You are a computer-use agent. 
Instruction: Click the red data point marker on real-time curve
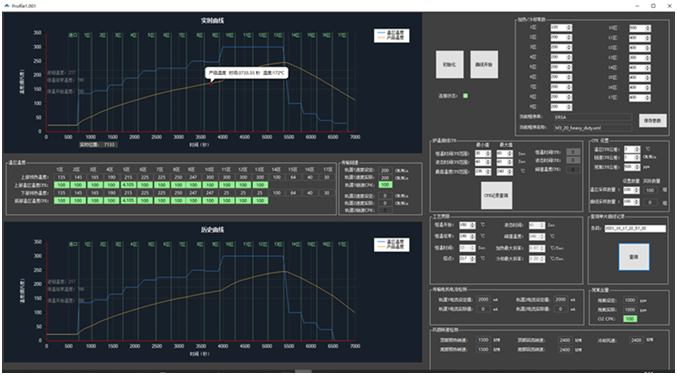211,84
